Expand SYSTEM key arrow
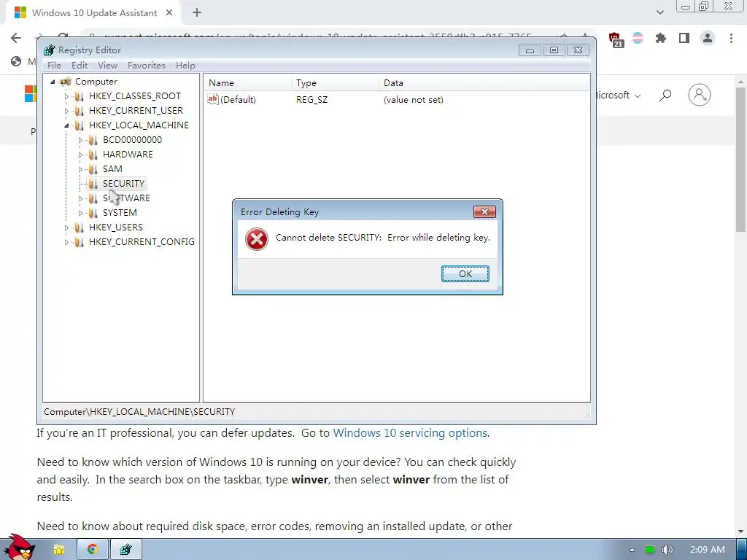 point(80,213)
